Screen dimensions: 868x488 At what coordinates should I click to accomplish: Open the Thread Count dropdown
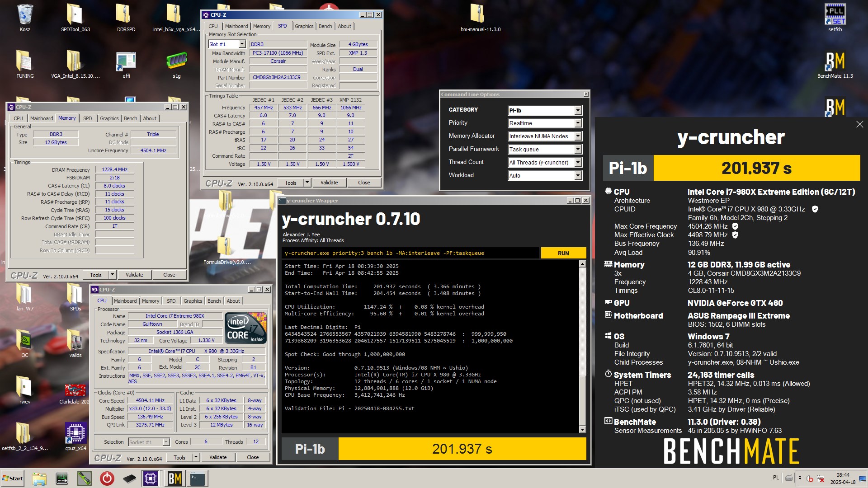pyautogui.click(x=578, y=163)
